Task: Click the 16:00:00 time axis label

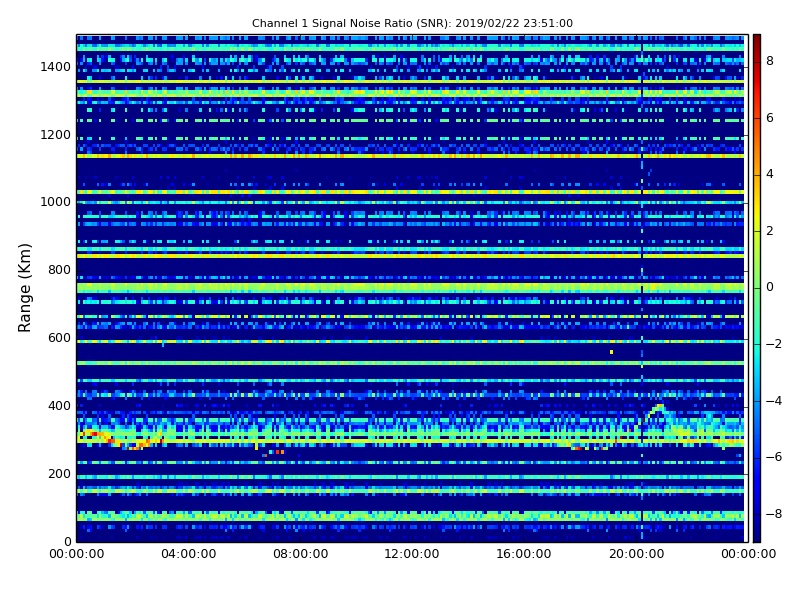Action: (524, 554)
